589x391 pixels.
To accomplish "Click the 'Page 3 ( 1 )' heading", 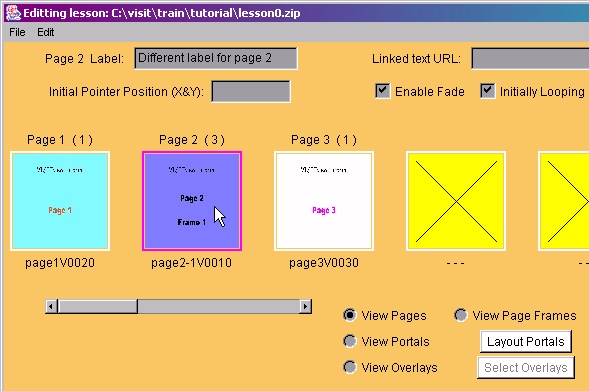I will tap(324, 140).
